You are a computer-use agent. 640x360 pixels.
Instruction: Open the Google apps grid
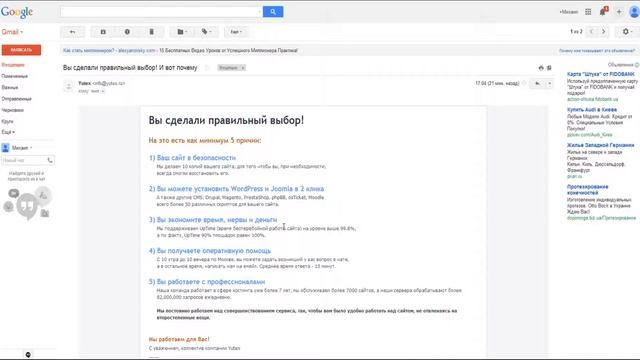coord(588,12)
